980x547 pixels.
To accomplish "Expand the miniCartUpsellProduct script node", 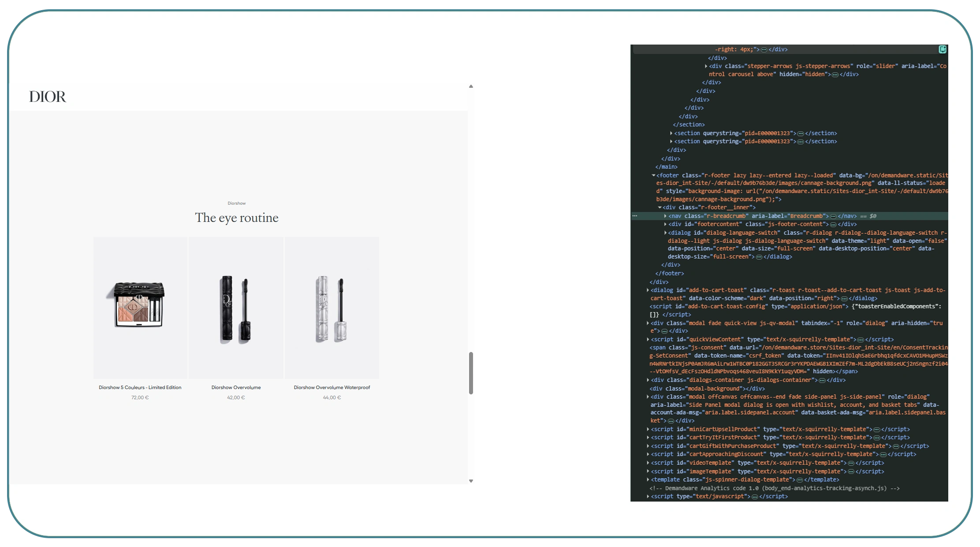I will [x=648, y=429].
